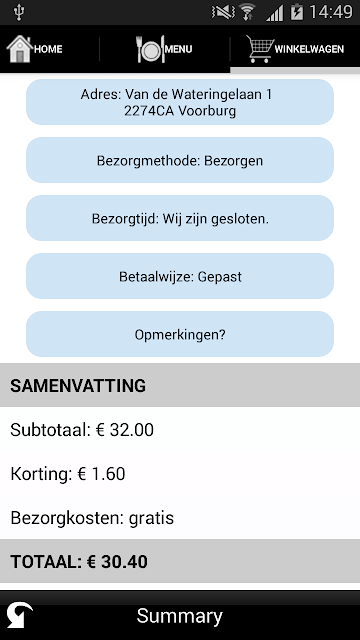360x640 pixels.
Task: Tap the USB icon in status bar
Action: point(19,12)
